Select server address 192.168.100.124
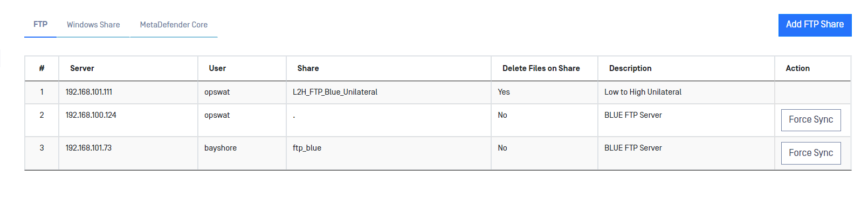 click(x=91, y=115)
